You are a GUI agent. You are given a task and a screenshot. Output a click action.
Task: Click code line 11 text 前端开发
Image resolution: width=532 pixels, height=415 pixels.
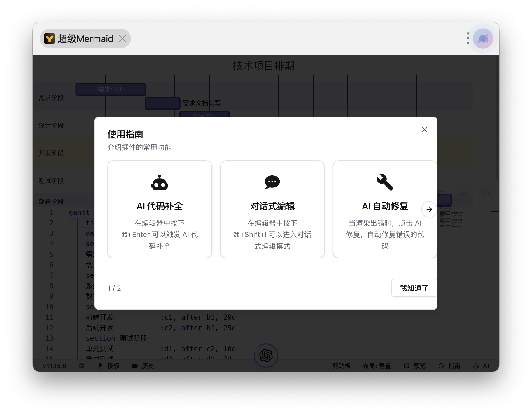pyautogui.click(x=99, y=317)
